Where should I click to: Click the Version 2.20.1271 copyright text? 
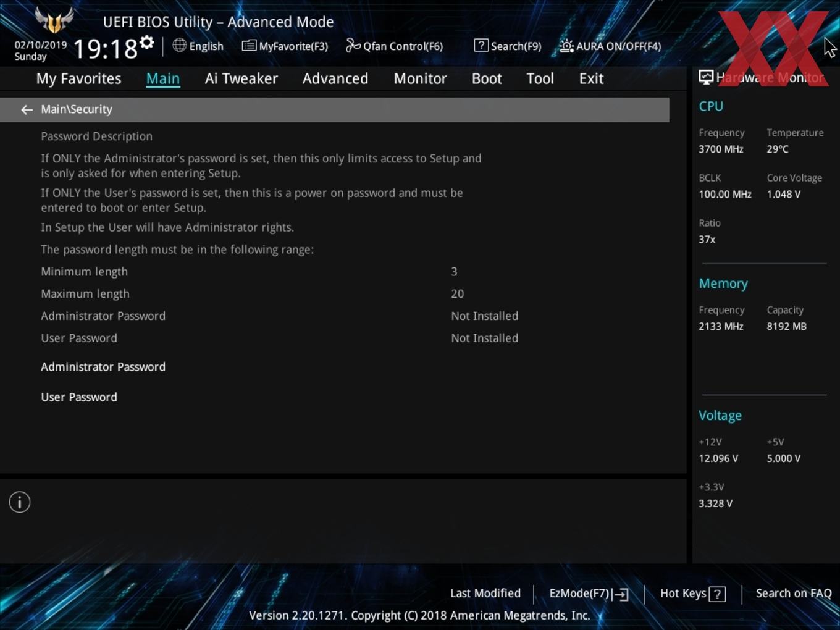(x=419, y=616)
